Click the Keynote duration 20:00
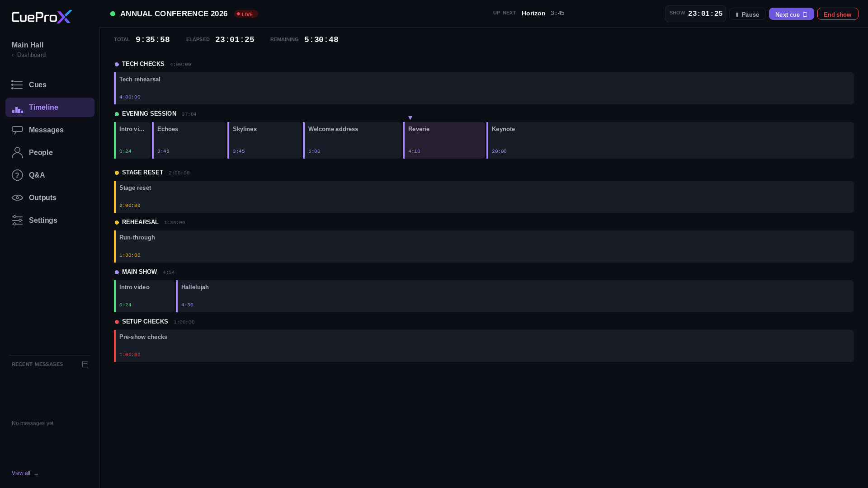 pyautogui.click(x=499, y=151)
